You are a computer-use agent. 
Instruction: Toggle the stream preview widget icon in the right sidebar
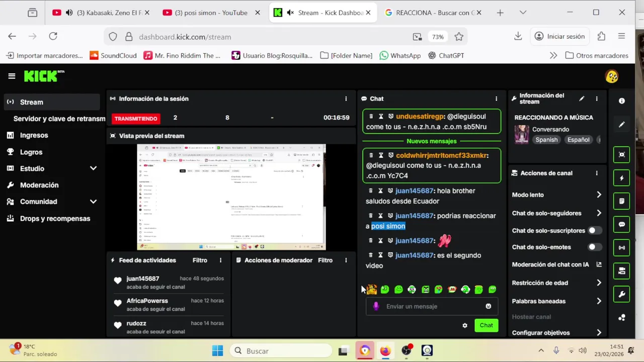(x=622, y=154)
